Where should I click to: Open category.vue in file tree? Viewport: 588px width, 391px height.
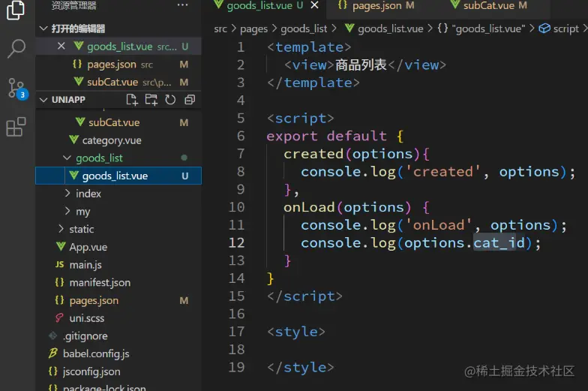[x=118, y=140]
